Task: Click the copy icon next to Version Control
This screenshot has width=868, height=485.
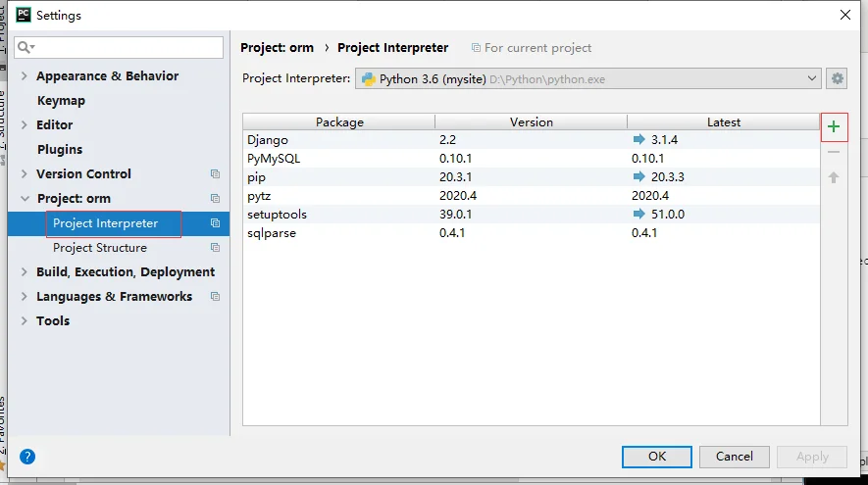Action: (216, 174)
